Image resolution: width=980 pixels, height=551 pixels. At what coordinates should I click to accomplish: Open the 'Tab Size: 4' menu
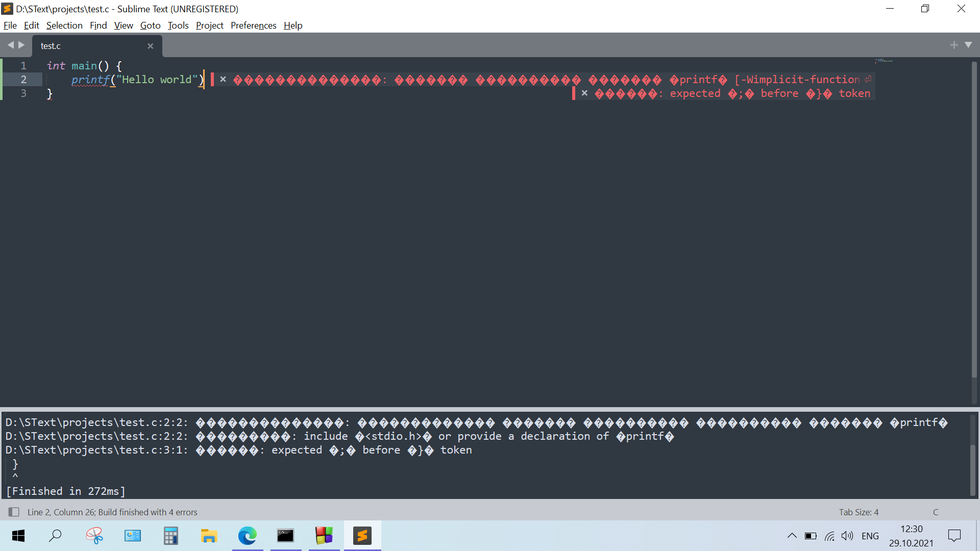(859, 512)
